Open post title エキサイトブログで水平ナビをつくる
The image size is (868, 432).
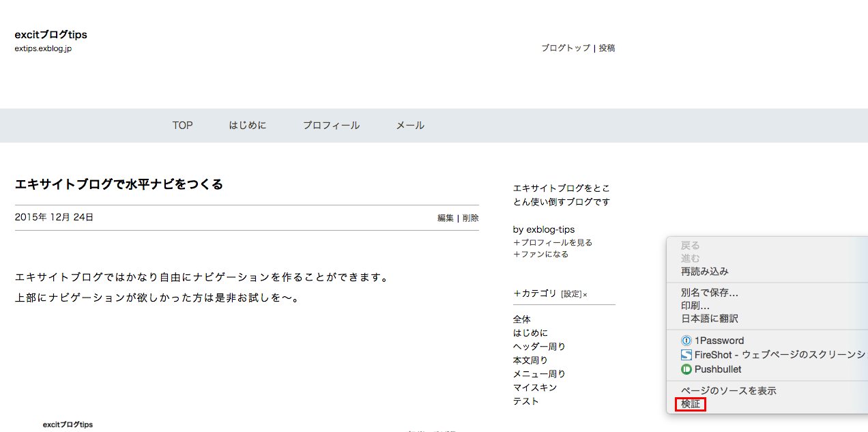coord(119,184)
